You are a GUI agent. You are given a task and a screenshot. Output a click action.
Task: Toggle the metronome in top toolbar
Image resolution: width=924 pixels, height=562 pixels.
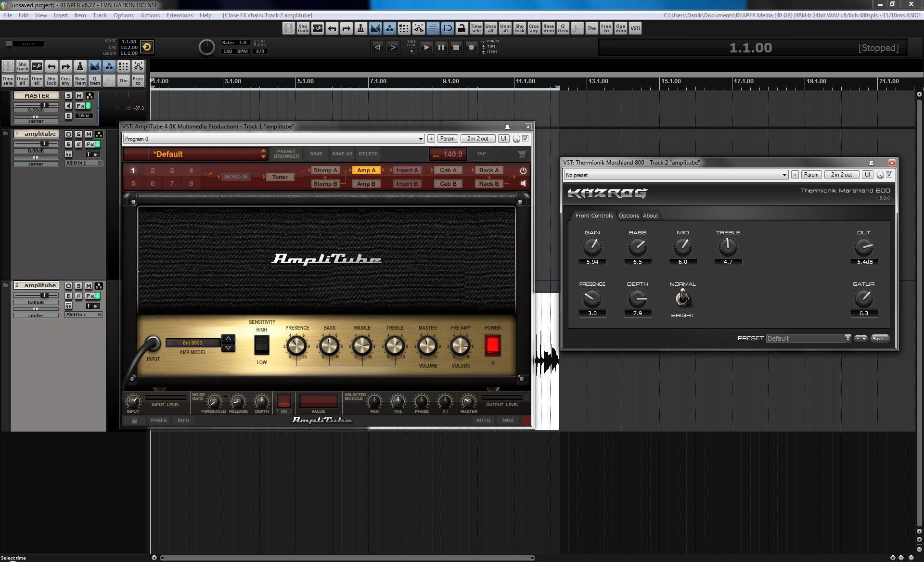coord(360,28)
